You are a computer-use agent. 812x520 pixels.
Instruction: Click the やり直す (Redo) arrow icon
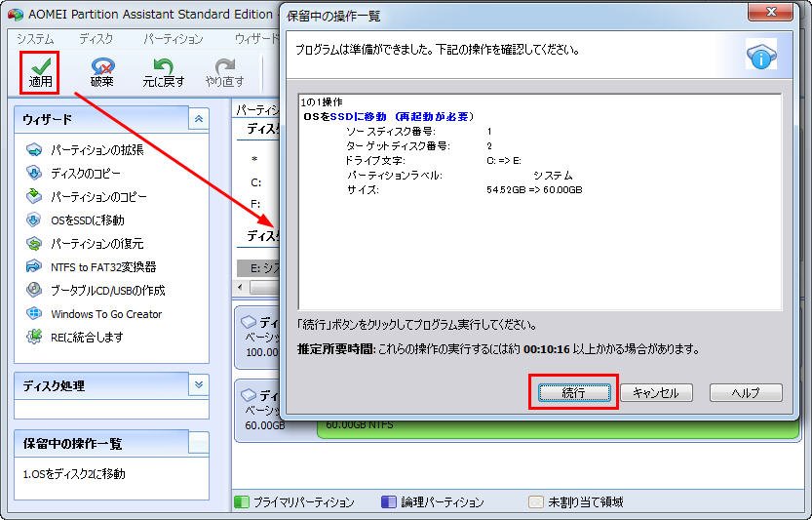(225, 65)
